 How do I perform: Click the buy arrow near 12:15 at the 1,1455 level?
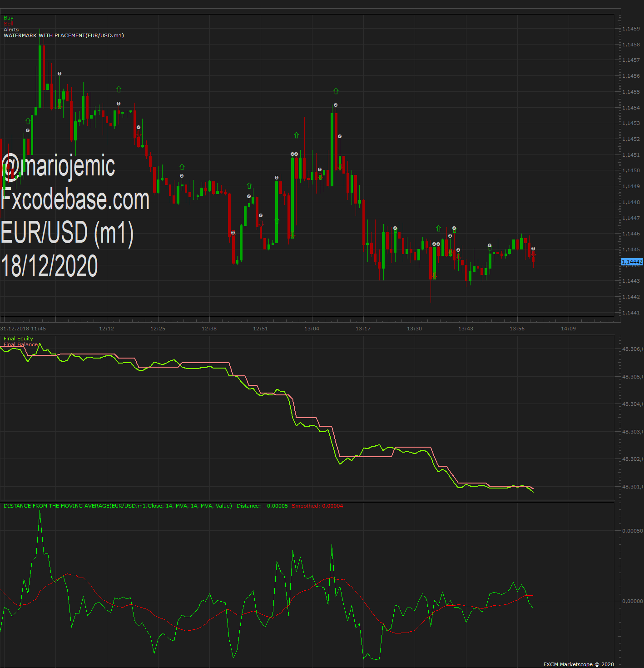click(119, 90)
